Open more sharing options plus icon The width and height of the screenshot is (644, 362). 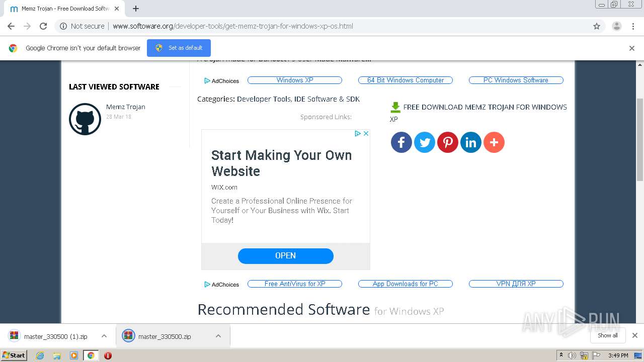pyautogui.click(x=494, y=142)
